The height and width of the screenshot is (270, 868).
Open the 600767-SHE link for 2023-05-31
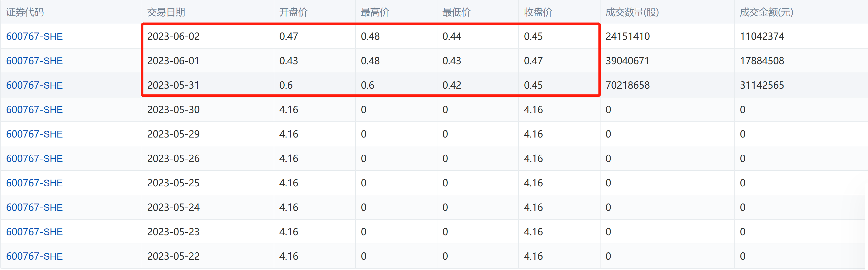click(34, 85)
